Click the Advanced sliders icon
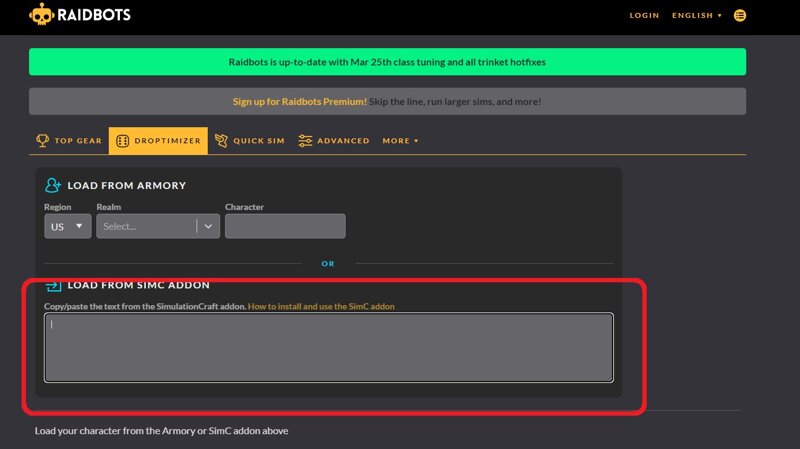The image size is (800, 449). point(305,141)
